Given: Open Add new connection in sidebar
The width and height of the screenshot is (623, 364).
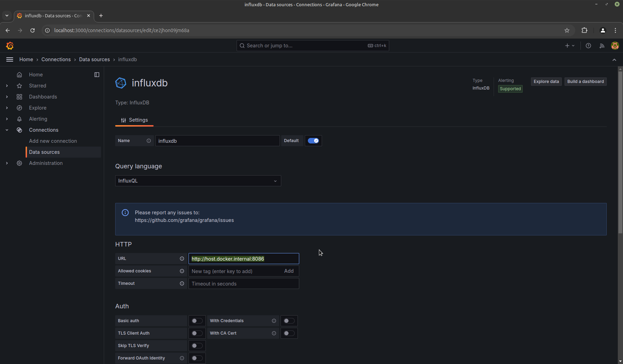Looking at the screenshot, I should click(53, 141).
